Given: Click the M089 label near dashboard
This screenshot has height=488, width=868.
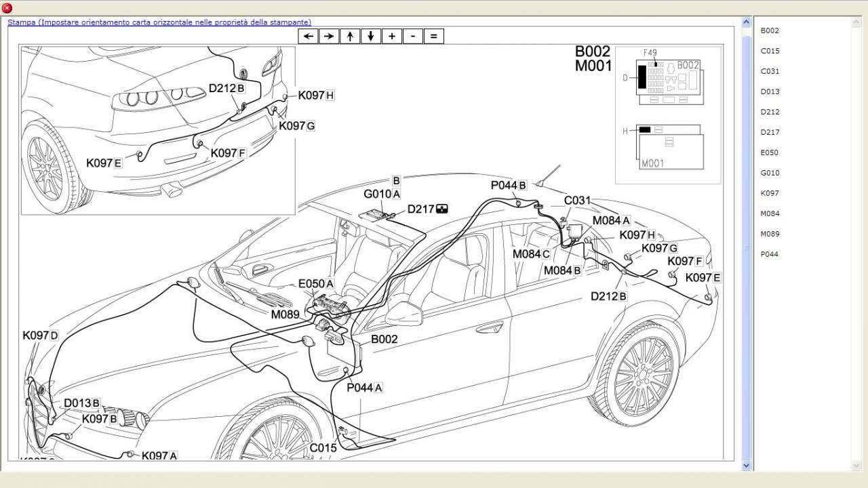Looking at the screenshot, I should (285, 314).
